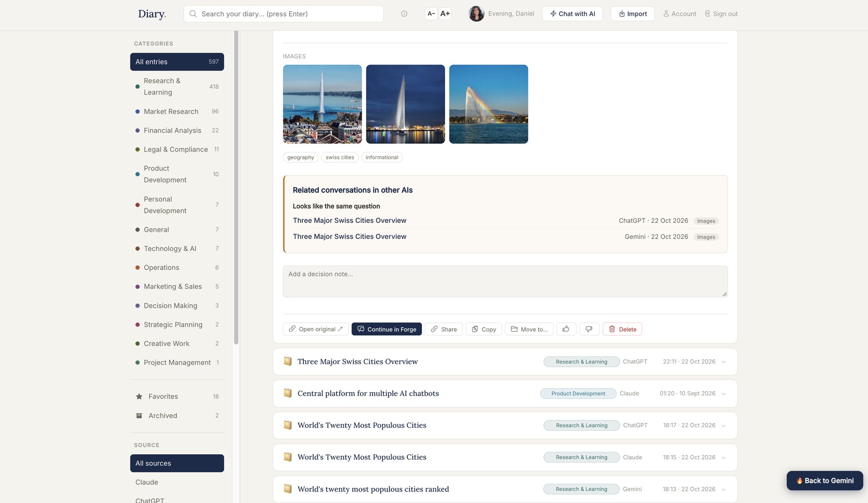Increase font size with A+ button
The width and height of the screenshot is (868, 503).
445,14
